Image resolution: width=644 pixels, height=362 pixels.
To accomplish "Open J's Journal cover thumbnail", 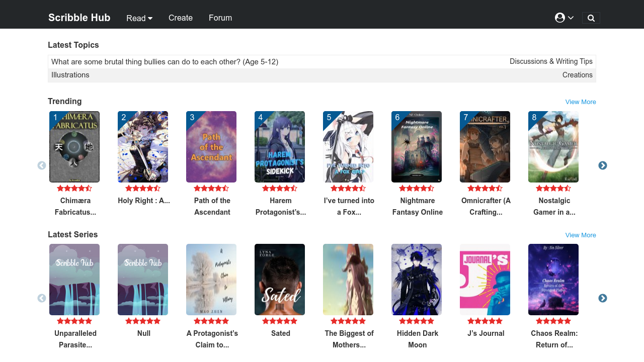I will pyautogui.click(x=485, y=280).
